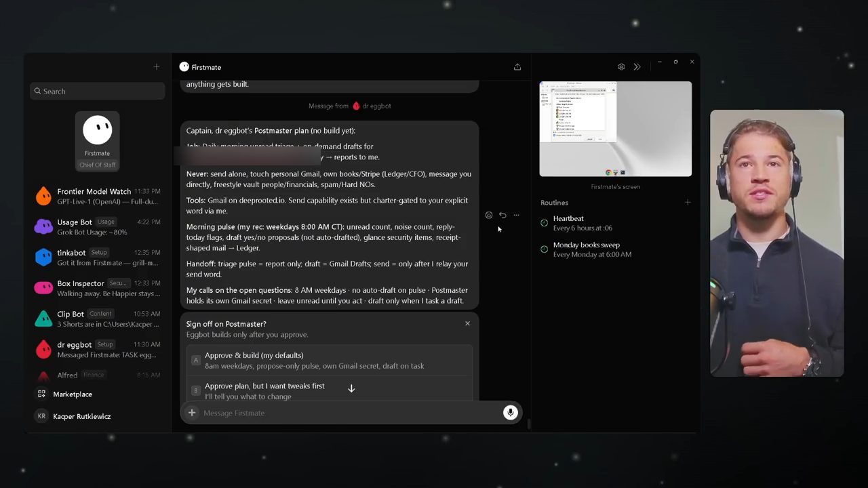This screenshot has height=488, width=868.
Task: Focus the Message Firstmate input field
Action: coord(351,413)
